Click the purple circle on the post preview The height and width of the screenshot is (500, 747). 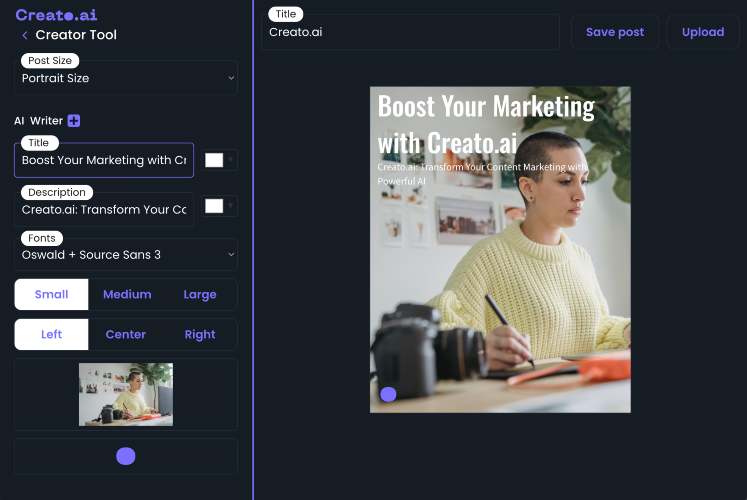(x=388, y=394)
